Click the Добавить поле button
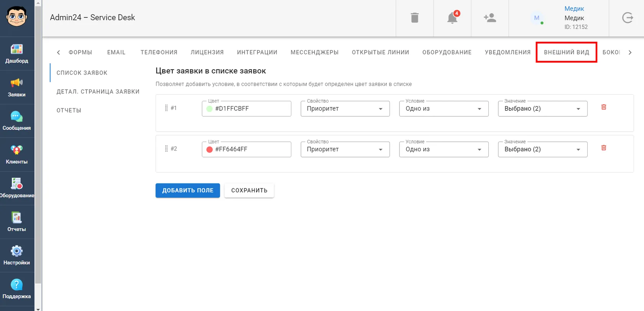Screen dimensions: 644x311 [x=188, y=190]
